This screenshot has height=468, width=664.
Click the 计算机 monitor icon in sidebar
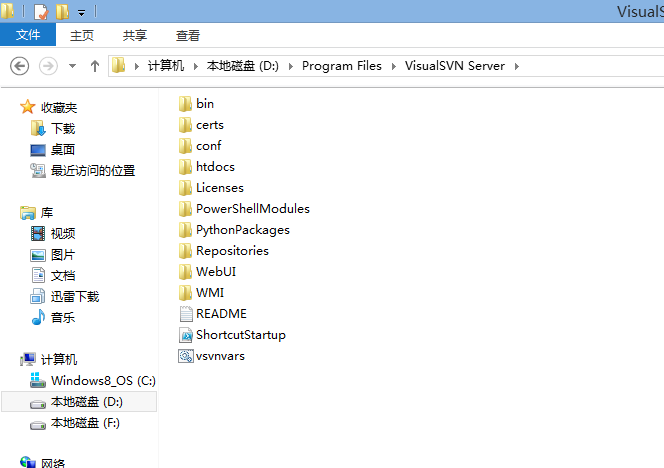[x=28, y=360]
